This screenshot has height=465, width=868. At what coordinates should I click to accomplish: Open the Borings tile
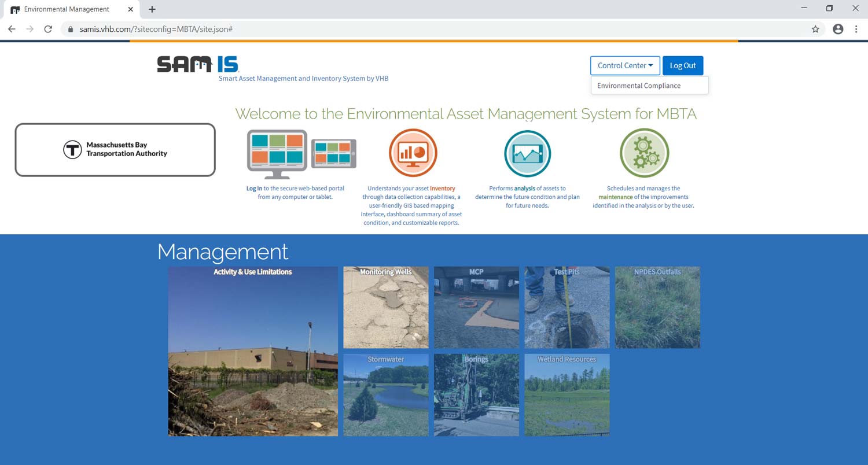click(476, 395)
